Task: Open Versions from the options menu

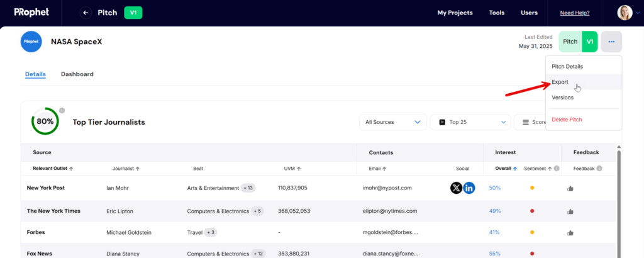Action: (x=584, y=98)
